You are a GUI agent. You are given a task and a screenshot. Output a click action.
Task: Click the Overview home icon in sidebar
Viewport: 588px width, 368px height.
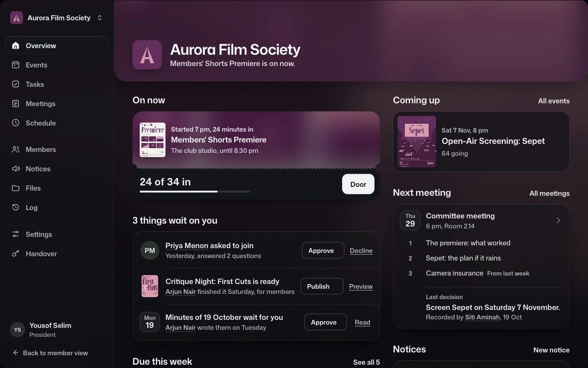point(16,46)
